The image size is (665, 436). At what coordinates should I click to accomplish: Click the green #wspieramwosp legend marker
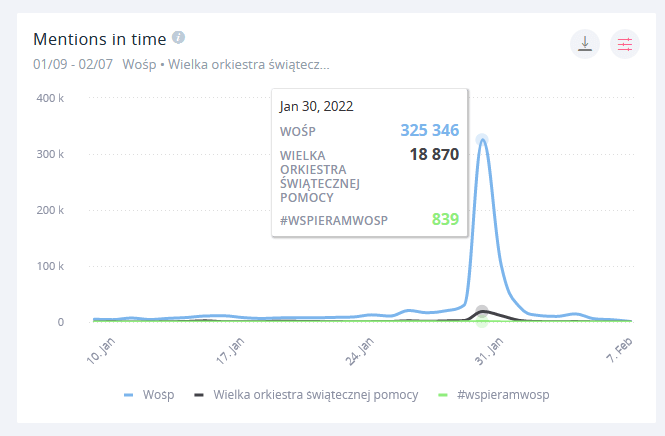[x=445, y=395]
